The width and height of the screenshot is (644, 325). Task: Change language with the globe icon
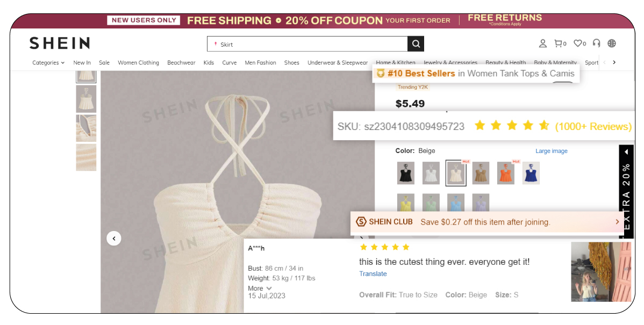click(x=611, y=44)
